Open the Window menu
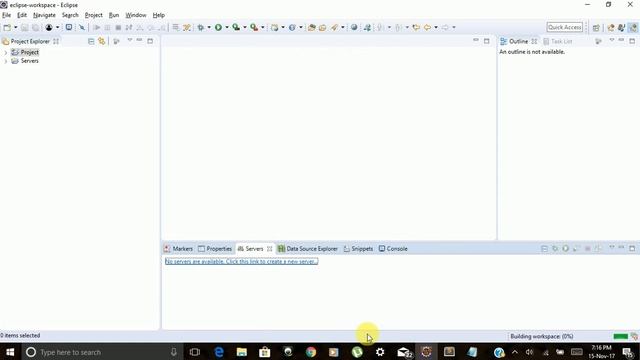This screenshot has width=640, height=360. click(x=136, y=15)
